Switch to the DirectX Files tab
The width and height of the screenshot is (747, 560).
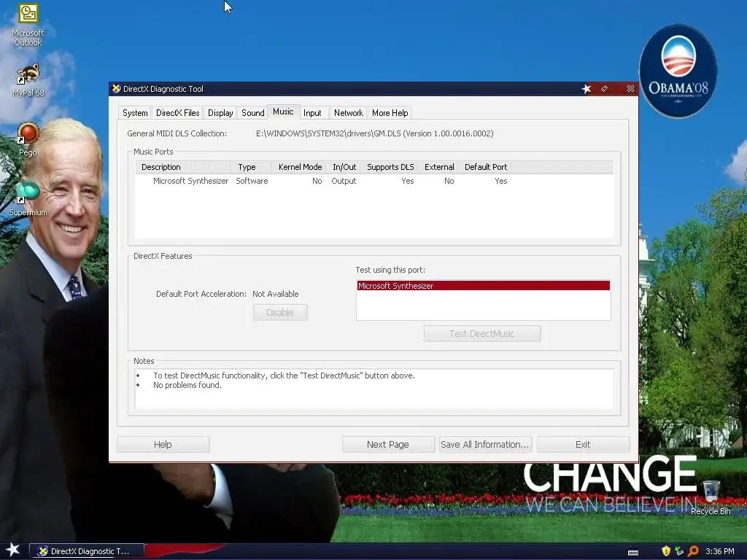point(178,113)
